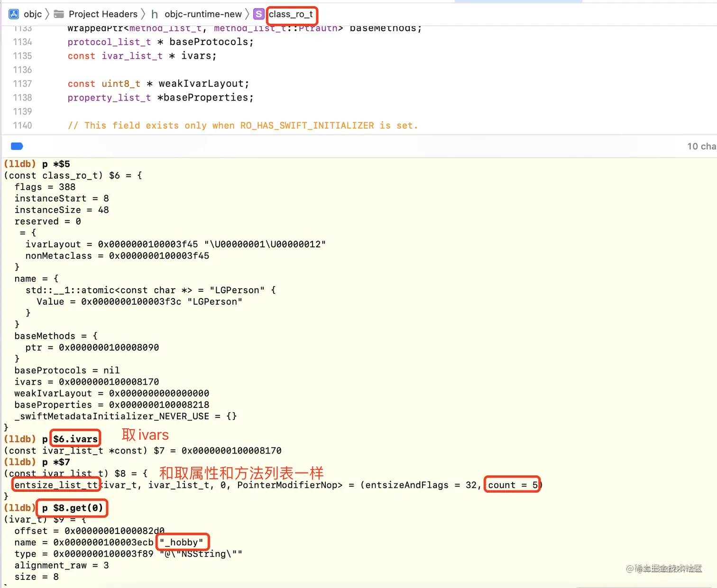
Task: Click 'baseProperties = 0x0000000100008218' line
Action: coord(112,405)
